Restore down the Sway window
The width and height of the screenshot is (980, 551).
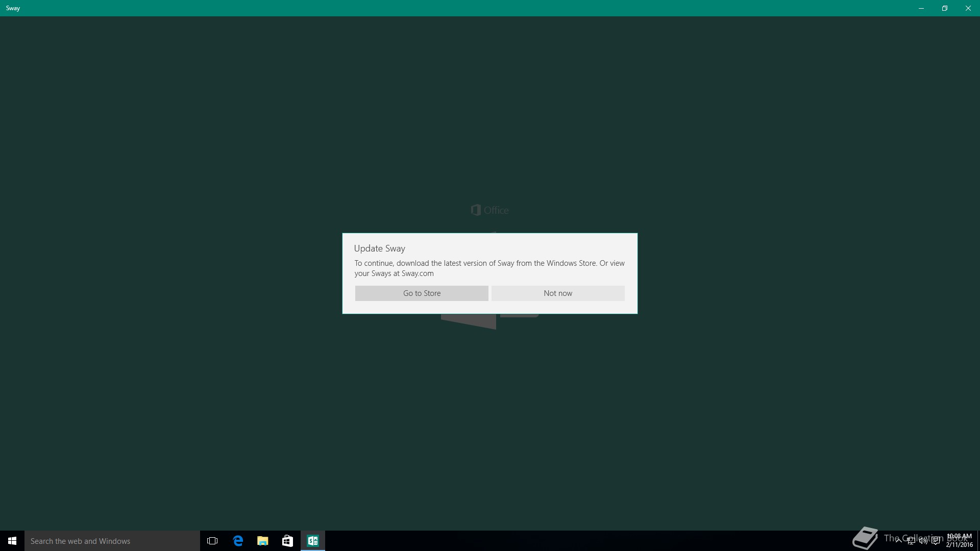[x=945, y=8]
